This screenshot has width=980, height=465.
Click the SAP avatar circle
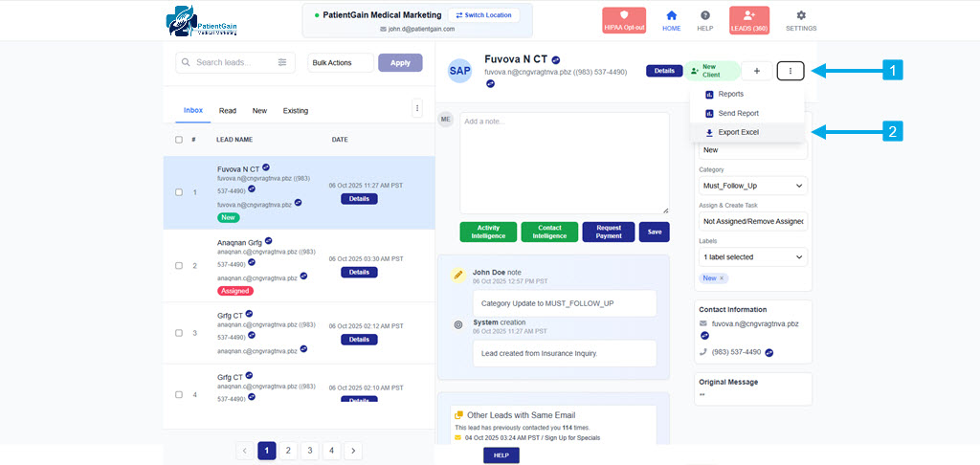pos(460,71)
